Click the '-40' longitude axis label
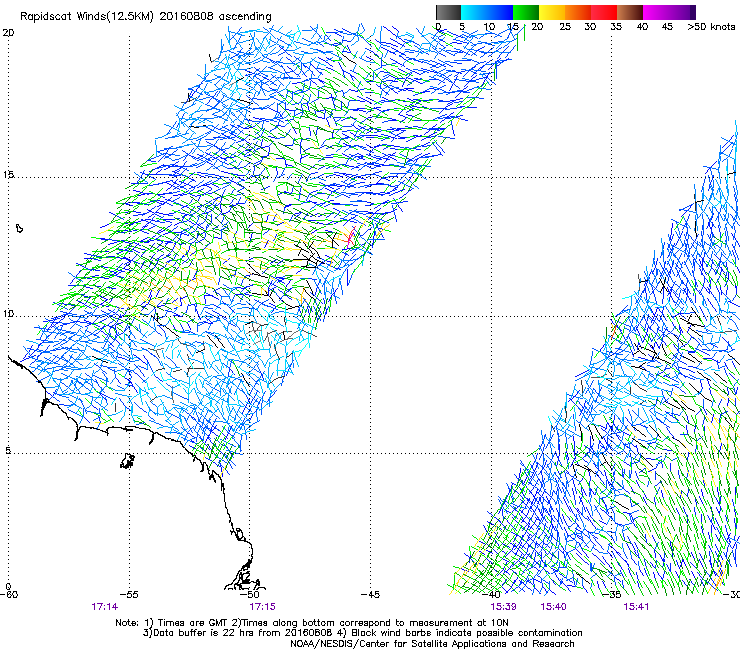 tap(491, 595)
